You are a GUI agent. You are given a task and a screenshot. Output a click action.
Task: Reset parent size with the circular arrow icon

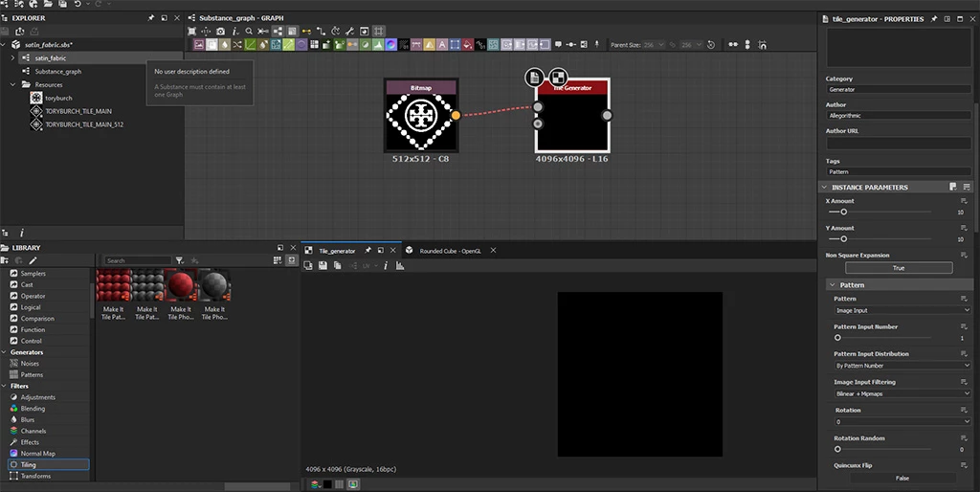[x=711, y=45]
